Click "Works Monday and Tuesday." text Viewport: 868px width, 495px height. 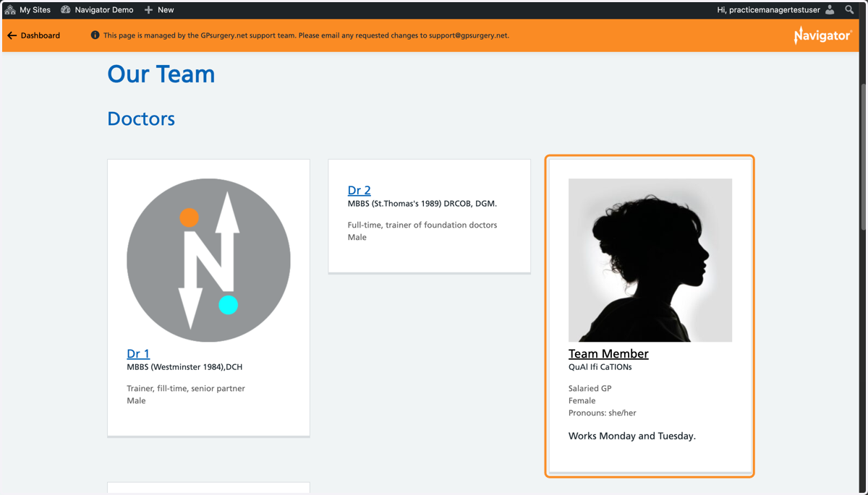click(632, 436)
